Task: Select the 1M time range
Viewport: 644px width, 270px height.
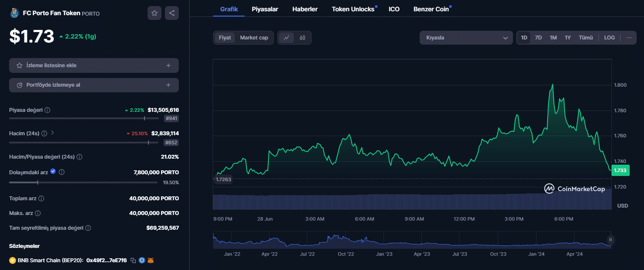Action: (553, 38)
